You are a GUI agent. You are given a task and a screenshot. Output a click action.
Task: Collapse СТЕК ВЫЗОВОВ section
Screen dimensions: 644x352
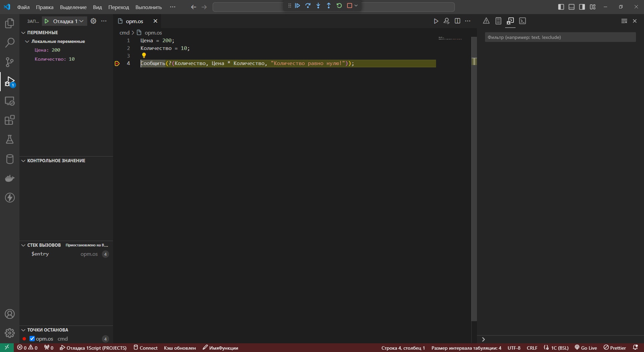[23, 245]
